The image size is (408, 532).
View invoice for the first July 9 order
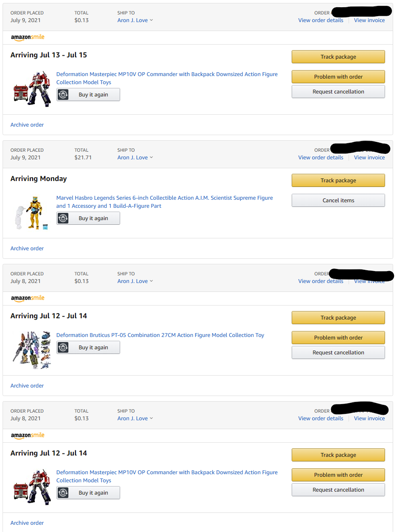[x=369, y=20]
